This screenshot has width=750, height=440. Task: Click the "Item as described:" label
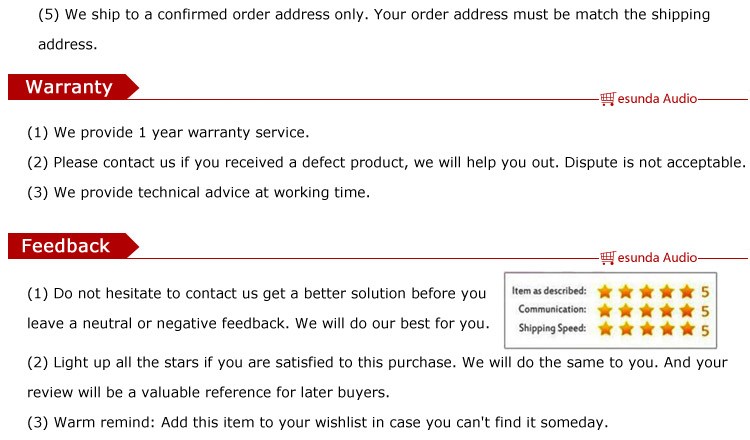pyautogui.click(x=548, y=291)
